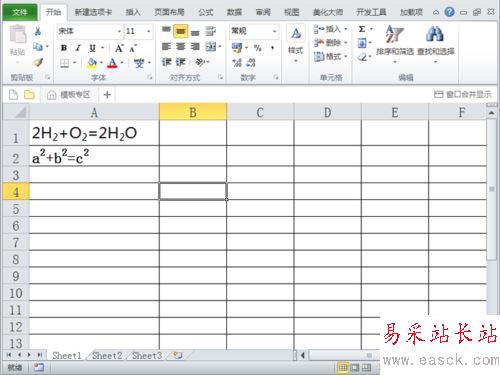Toggle wrap text icon
Screen dimensions: 500x375
pos(210,31)
